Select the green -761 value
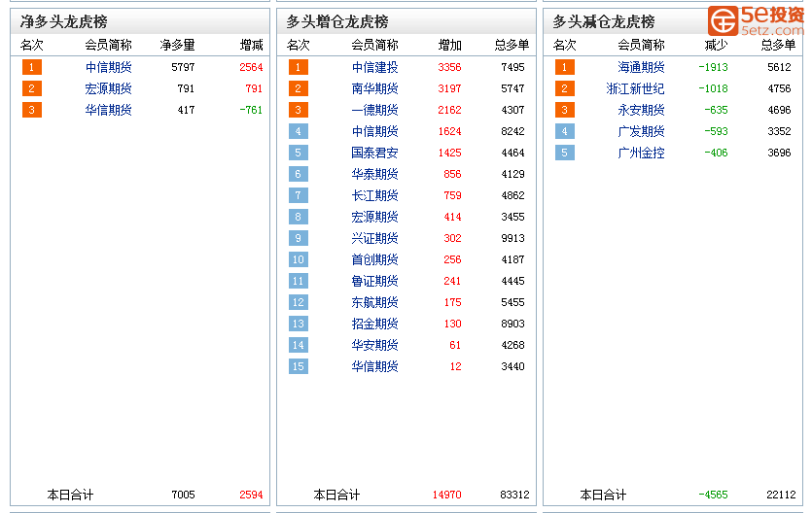Viewport: 812px width, 513px height. point(251,110)
